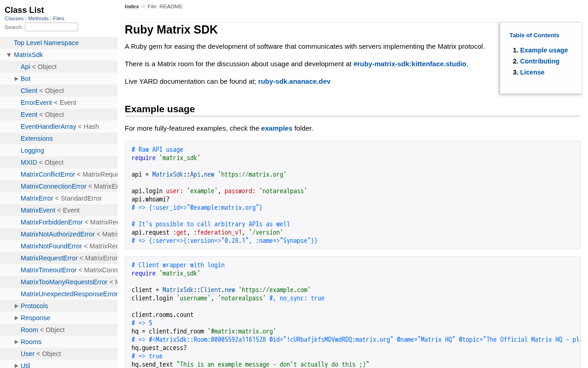This screenshot has height=368, width=588.
Task: Open the #ruby-matrix-sdk:kittenface.studio room link
Action: pos(410,64)
